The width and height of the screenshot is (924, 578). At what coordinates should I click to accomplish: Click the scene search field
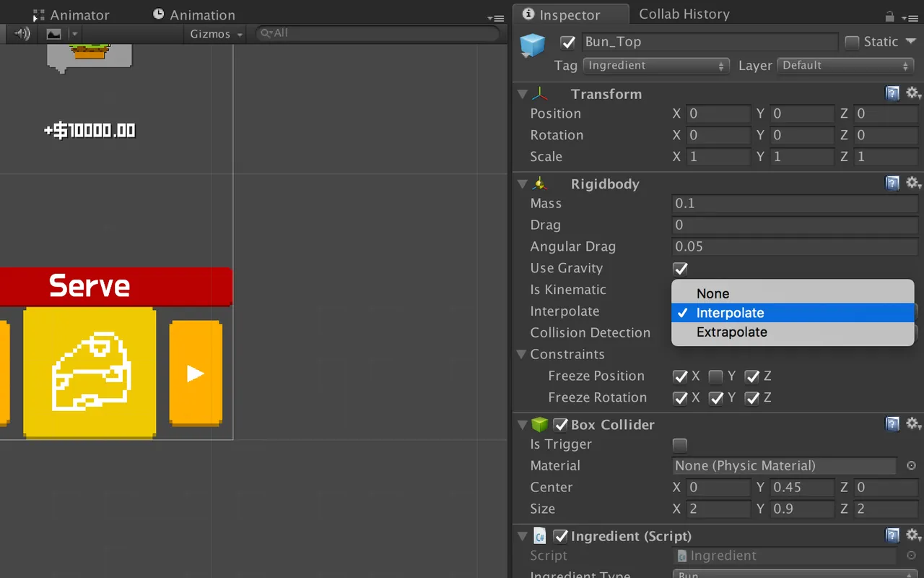(378, 33)
